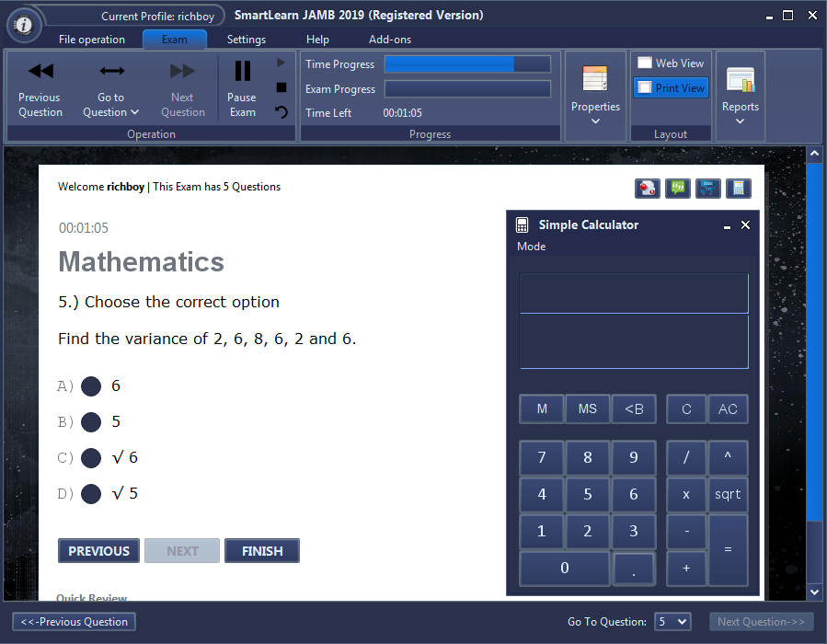827x644 pixels.
Task: Toggle the calculator icon in exam page
Action: click(739, 189)
